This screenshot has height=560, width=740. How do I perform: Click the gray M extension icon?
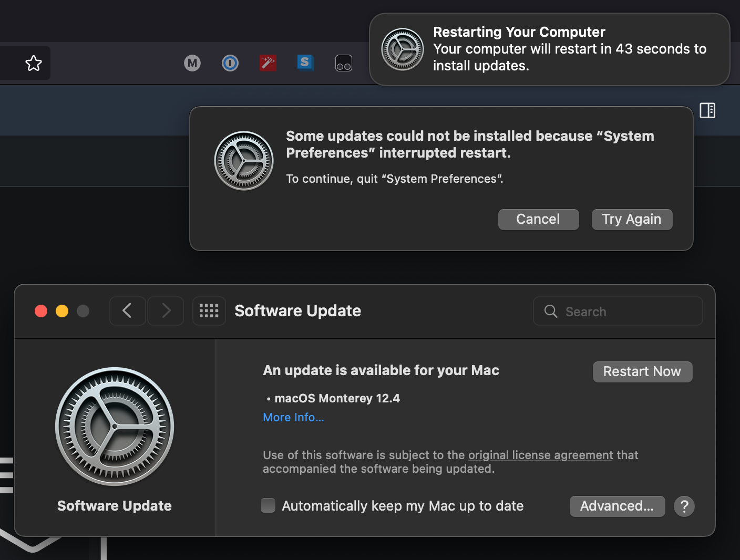(x=192, y=64)
